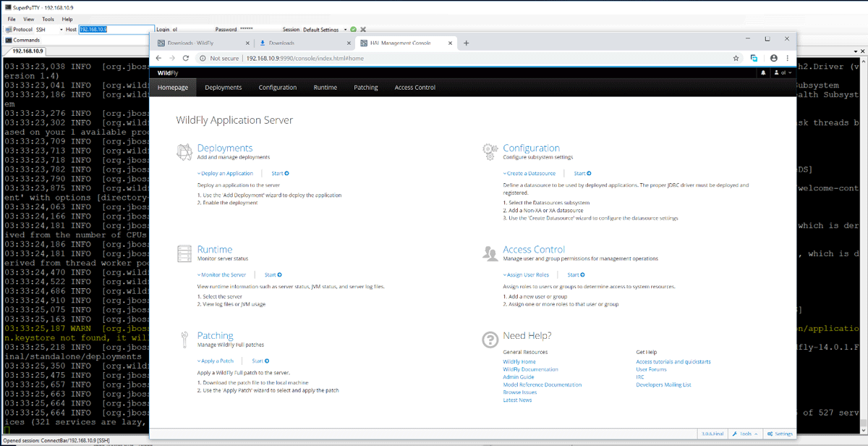
Task: Open the Patching navigation tab
Action: coord(366,88)
